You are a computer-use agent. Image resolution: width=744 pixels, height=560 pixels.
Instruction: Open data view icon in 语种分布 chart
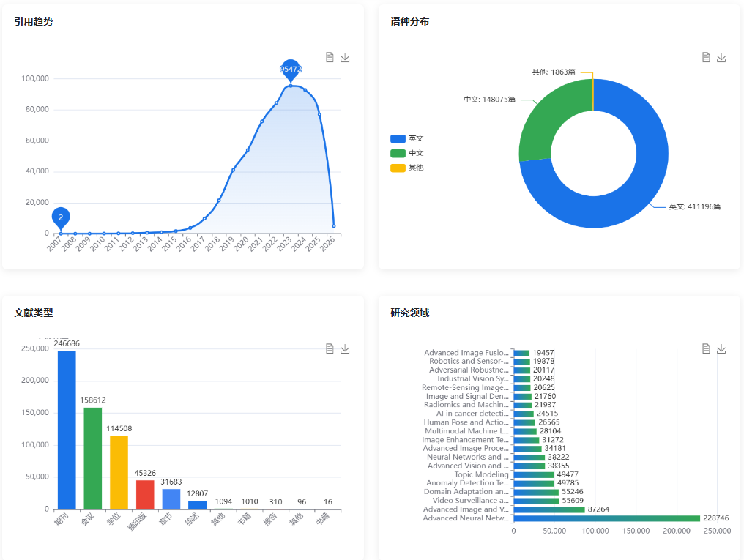(706, 58)
